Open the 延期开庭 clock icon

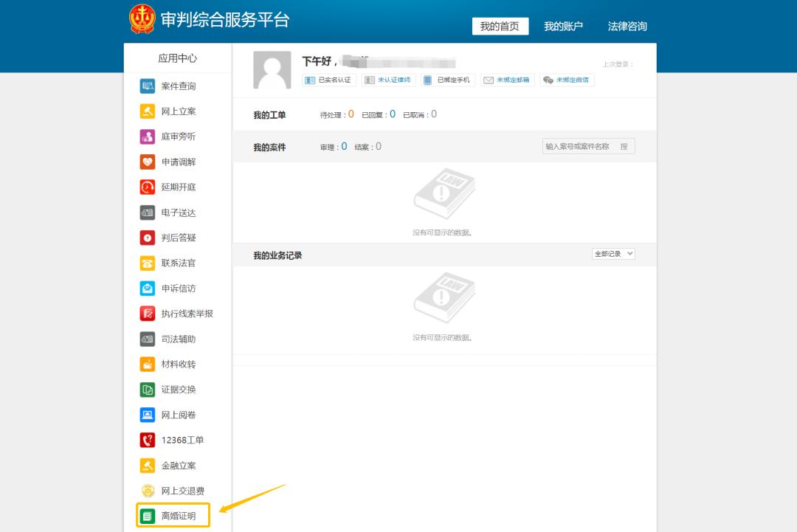(148, 187)
